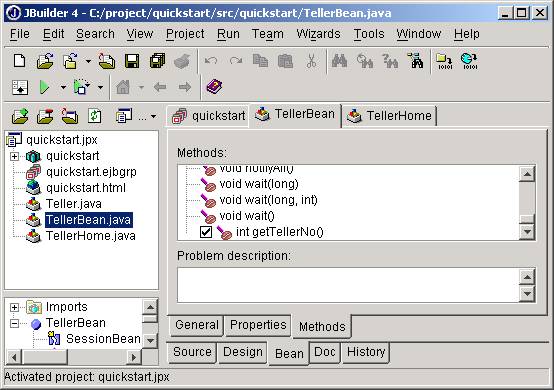Click inside the Problem description field
Screen dimensions: 554x390
point(348,285)
